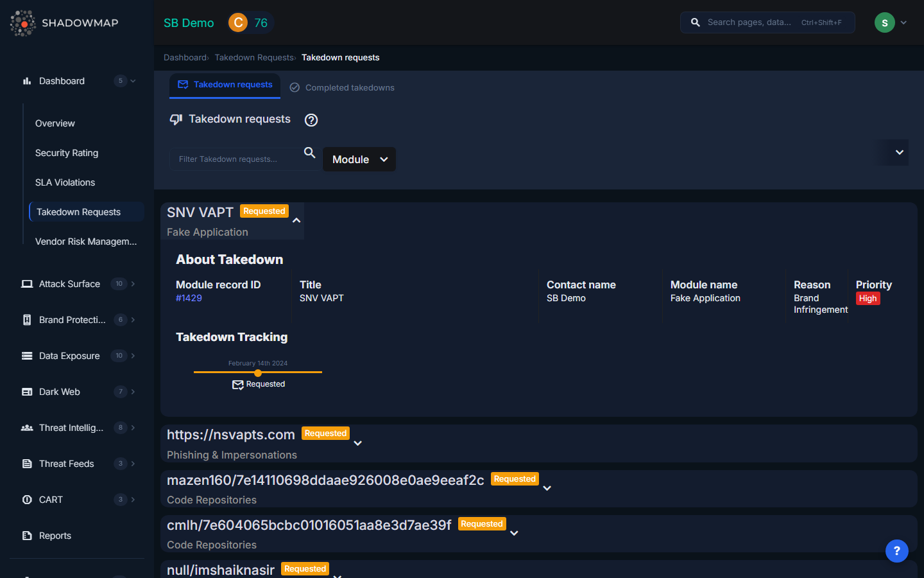This screenshot has width=924, height=578.
Task: Open module record ID #1429 link
Action: 189,298
